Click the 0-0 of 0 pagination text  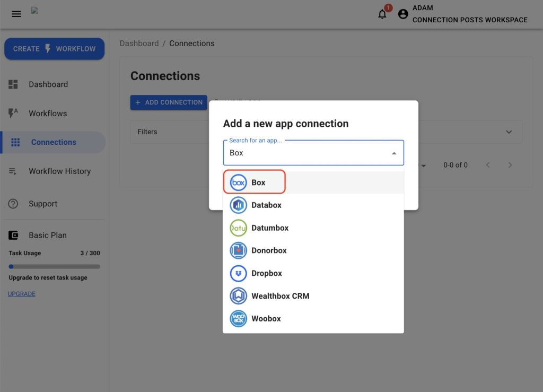(456, 165)
